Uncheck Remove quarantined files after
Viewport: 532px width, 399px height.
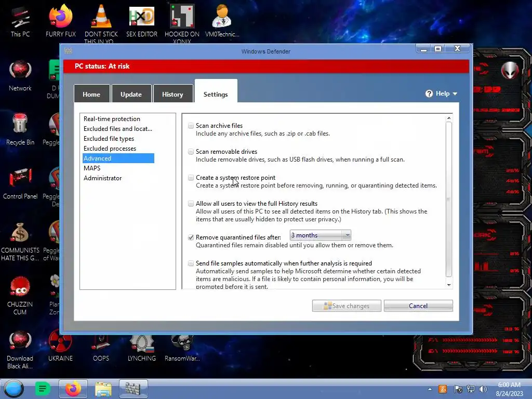click(x=191, y=237)
